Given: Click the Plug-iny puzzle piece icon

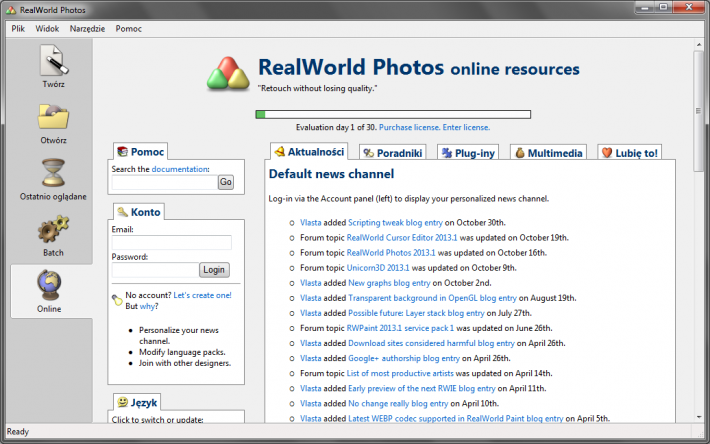Looking at the screenshot, I should [447, 153].
